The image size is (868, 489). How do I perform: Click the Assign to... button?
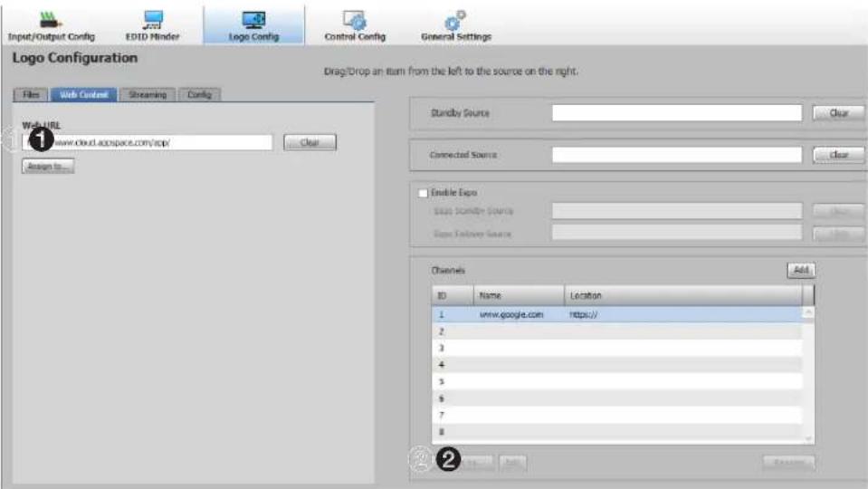pyautogui.click(x=48, y=166)
